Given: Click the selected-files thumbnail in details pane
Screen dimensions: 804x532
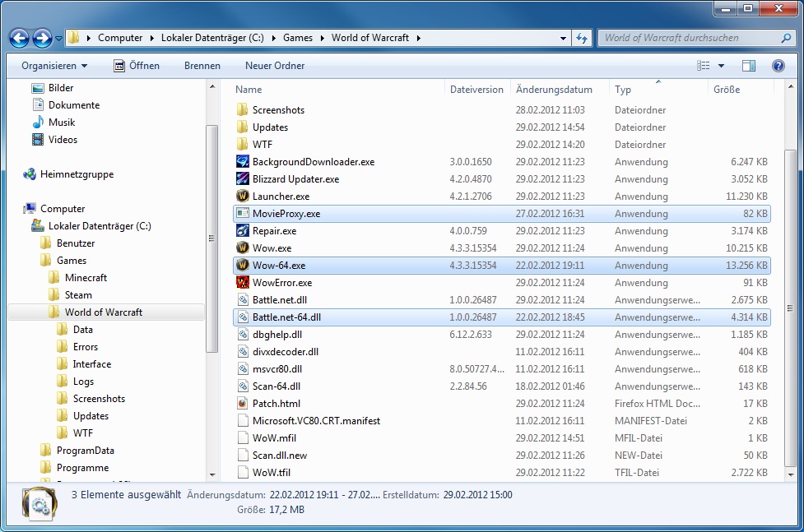Looking at the screenshot, I should click(40, 502).
